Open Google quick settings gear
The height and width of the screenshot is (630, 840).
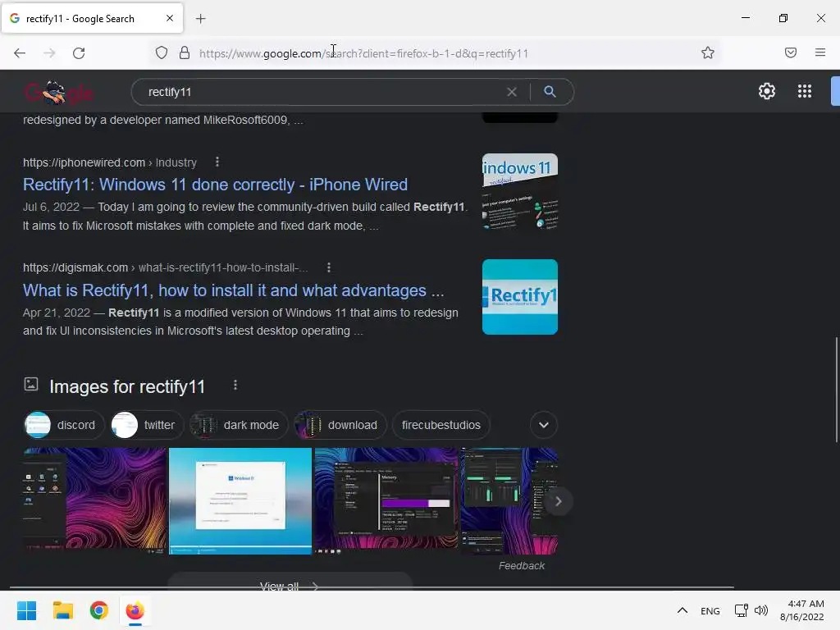click(x=767, y=91)
